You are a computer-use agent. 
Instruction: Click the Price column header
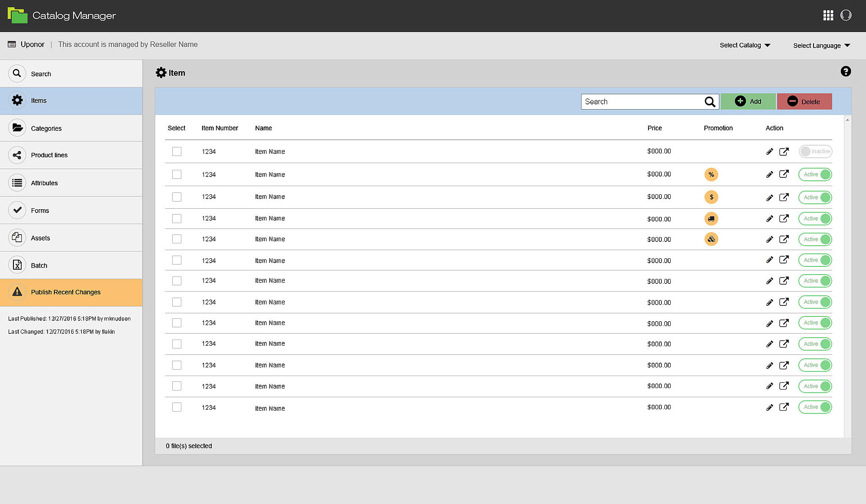654,128
